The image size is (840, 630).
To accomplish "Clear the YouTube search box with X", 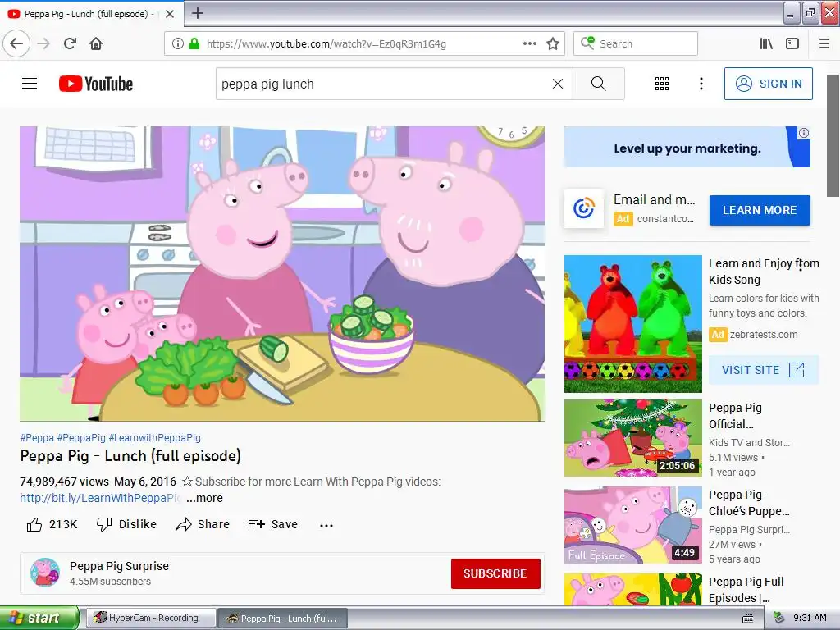I will coord(558,84).
